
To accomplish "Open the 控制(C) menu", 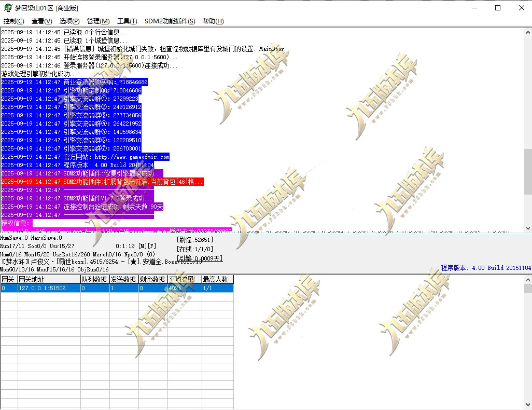I will (x=14, y=21).
